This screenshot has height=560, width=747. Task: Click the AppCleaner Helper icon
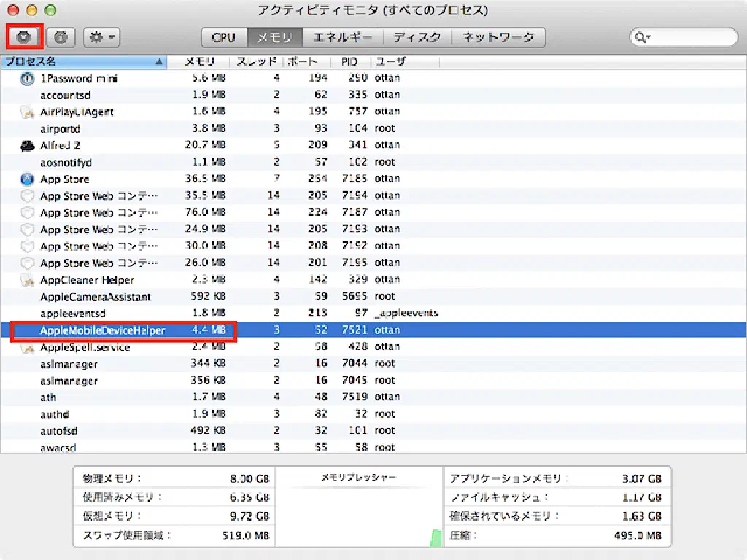click(x=27, y=279)
